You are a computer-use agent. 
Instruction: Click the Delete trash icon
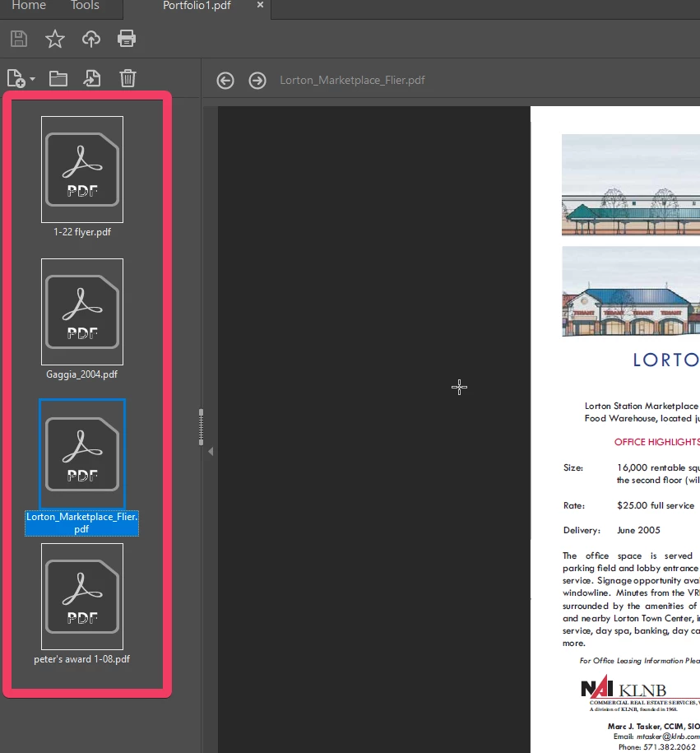coord(127,78)
